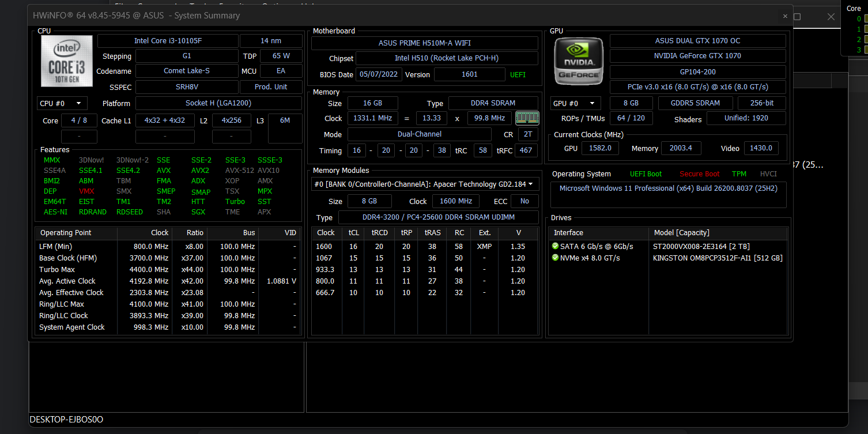This screenshot has width=868, height=434.
Task: Select the KINGSTON 512 GB drive entry
Action: [x=717, y=258]
